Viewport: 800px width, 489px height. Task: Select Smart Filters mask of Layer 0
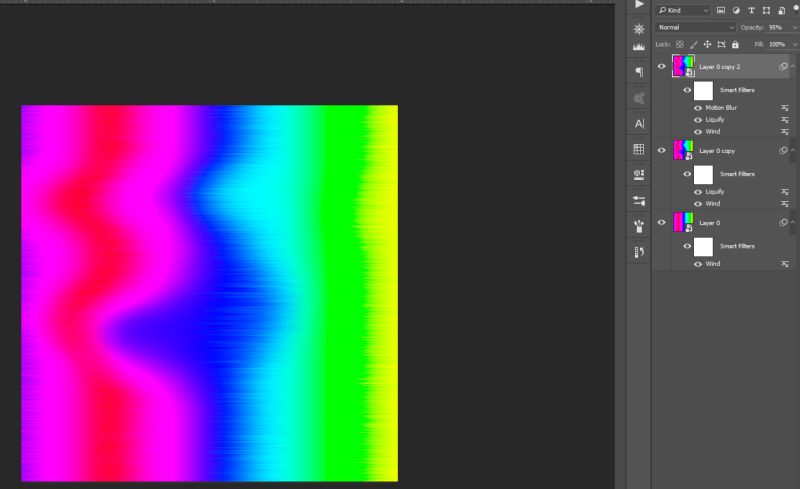[x=703, y=247]
